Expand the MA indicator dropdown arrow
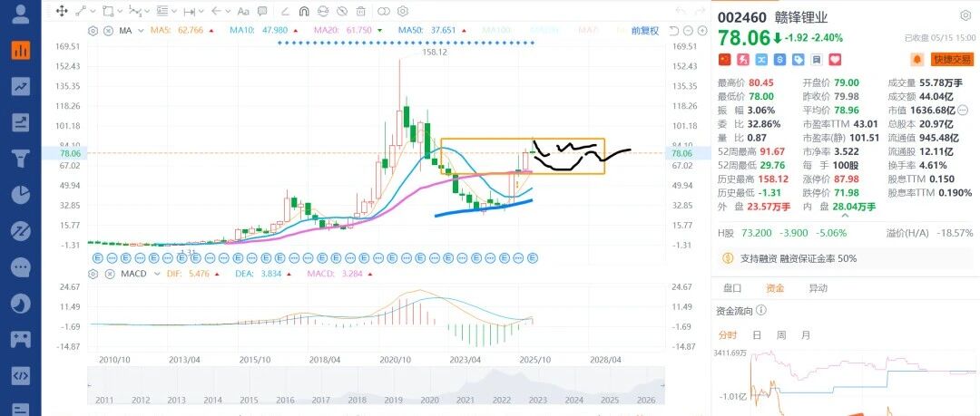Image resolution: width=980 pixels, height=416 pixels. coord(141,31)
